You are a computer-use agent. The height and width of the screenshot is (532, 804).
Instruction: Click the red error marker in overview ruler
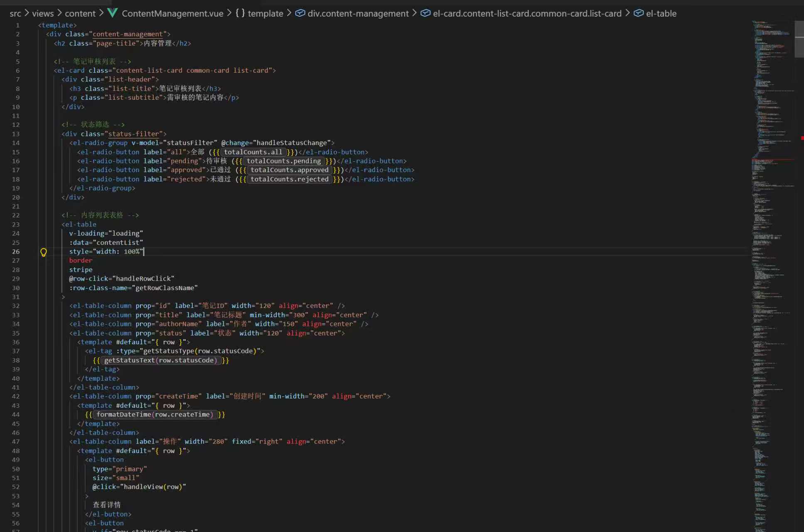[802, 138]
